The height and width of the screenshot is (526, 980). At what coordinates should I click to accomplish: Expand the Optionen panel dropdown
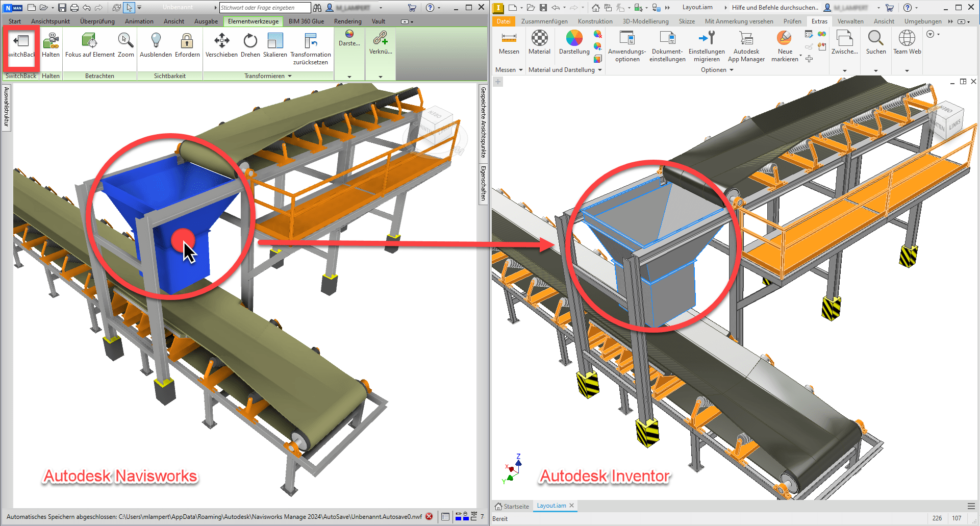tap(732, 70)
